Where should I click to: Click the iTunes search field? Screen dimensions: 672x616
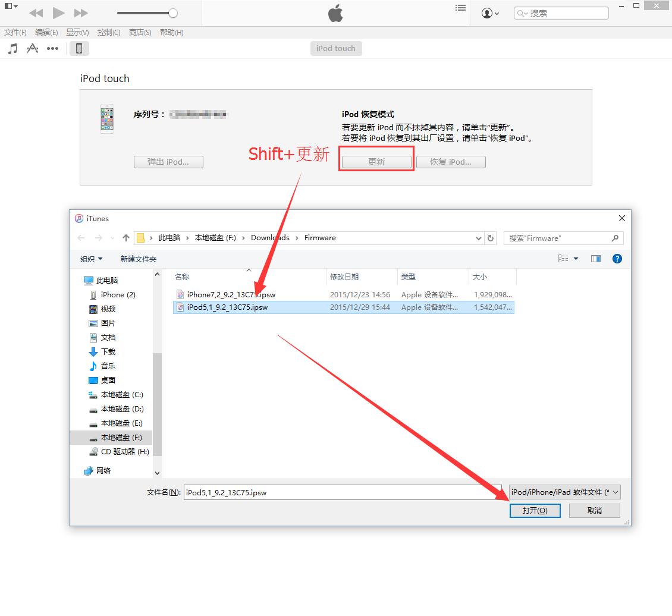point(561,13)
